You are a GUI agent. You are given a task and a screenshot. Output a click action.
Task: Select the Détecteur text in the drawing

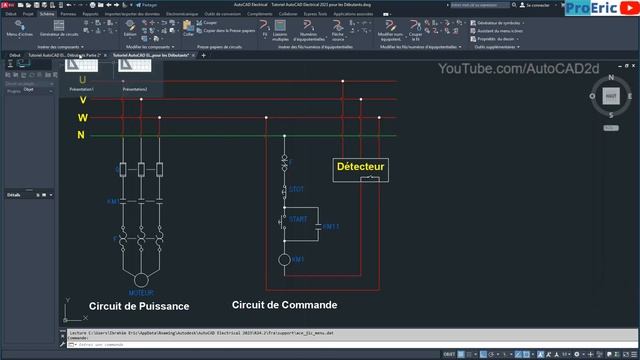click(x=360, y=167)
